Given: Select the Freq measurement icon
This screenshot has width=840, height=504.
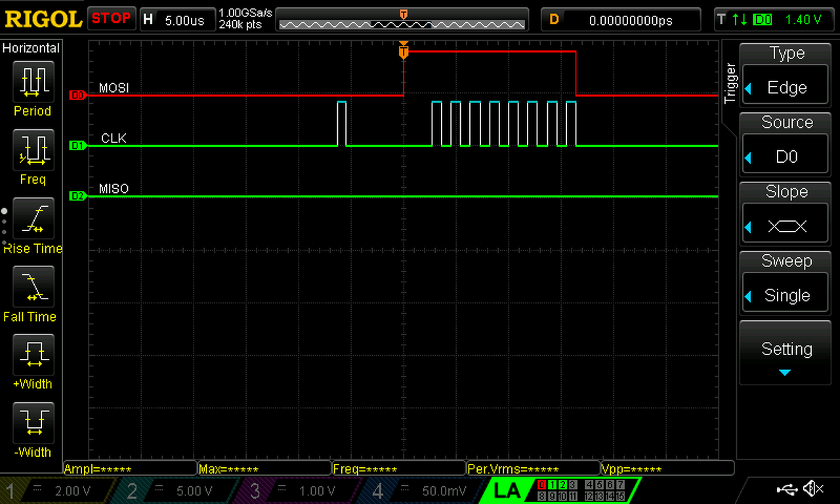Looking at the screenshot, I should click(33, 150).
